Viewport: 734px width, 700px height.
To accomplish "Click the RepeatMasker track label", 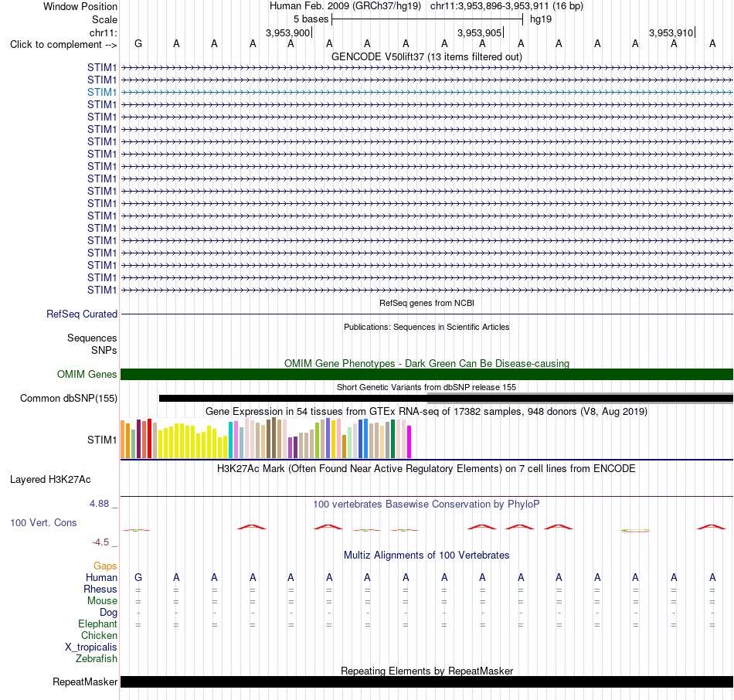I will tap(85, 682).
